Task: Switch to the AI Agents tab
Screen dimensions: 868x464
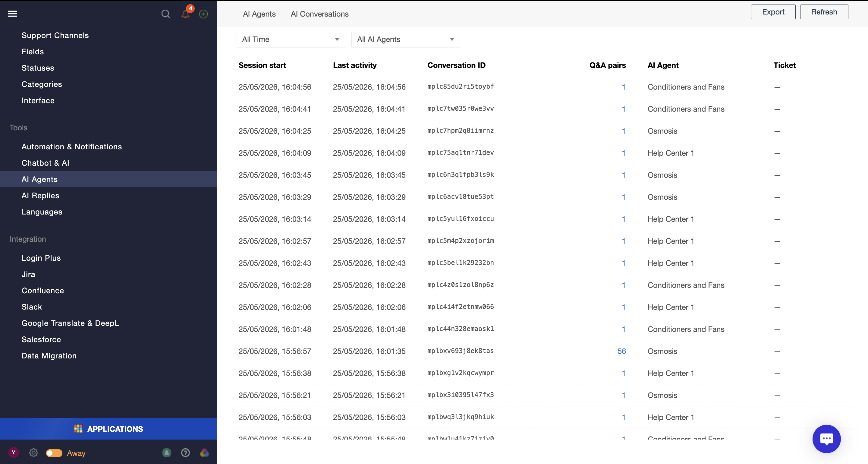Action: [259, 14]
